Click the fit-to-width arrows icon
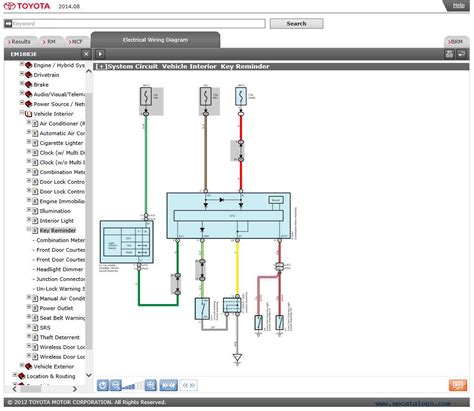This screenshot has width=474, height=411. pyautogui.click(x=168, y=385)
